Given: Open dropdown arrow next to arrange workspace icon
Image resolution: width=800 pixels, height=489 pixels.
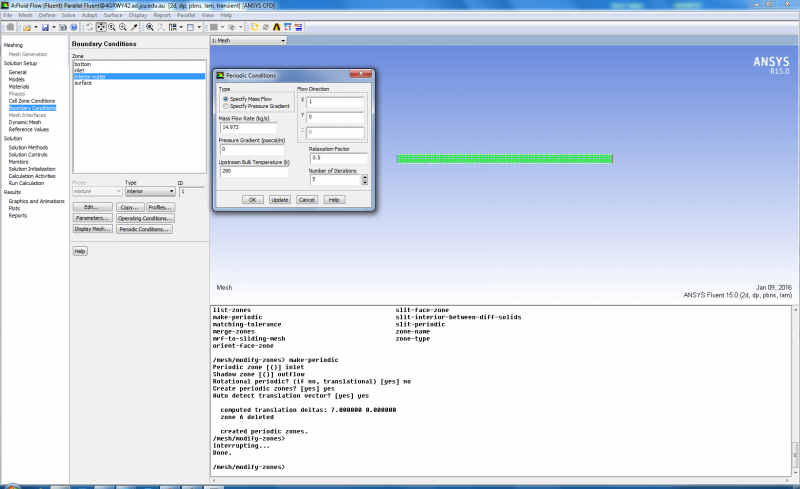Looking at the screenshot, I should tap(181, 28).
